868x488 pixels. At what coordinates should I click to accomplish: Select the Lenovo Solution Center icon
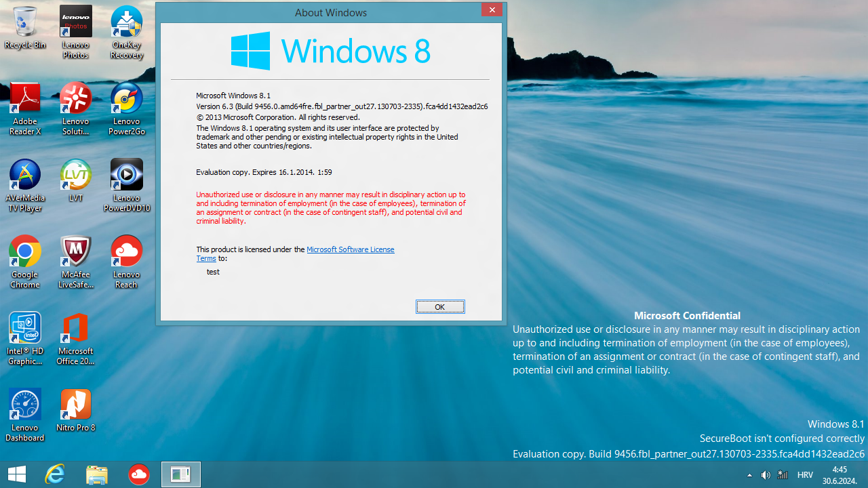pyautogui.click(x=76, y=108)
